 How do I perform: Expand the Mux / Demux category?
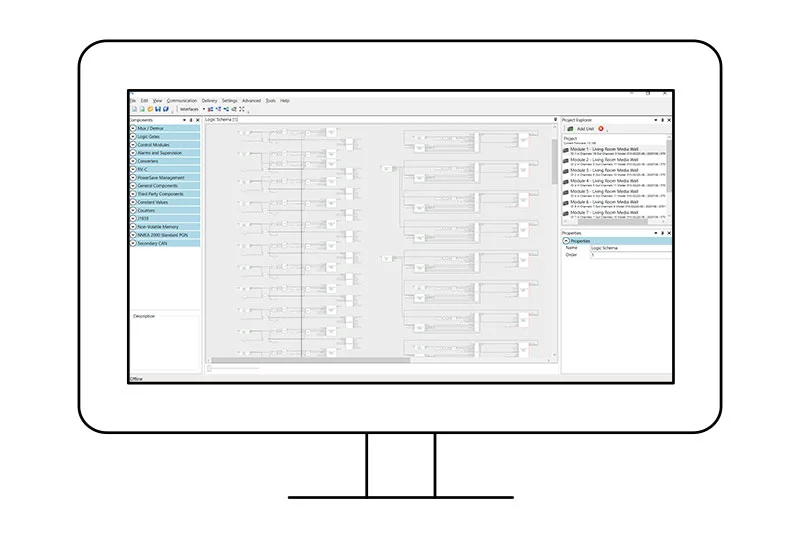point(133,129)
